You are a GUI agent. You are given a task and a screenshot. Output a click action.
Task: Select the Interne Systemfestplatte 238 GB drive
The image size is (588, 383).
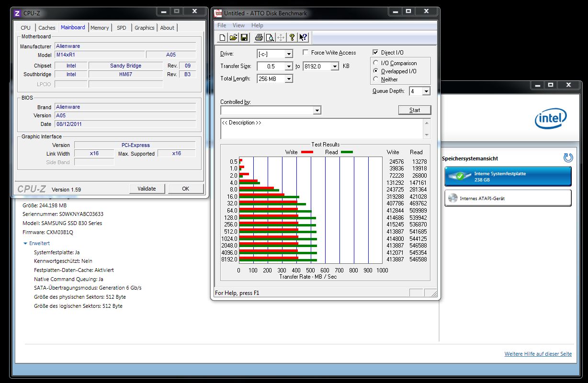click(508, 176)
